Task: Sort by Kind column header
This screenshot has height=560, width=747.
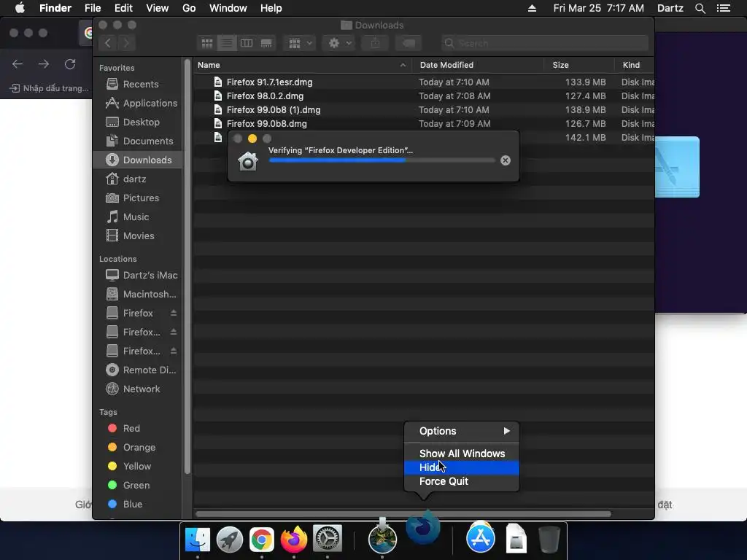Action: [x=635, y=65]
